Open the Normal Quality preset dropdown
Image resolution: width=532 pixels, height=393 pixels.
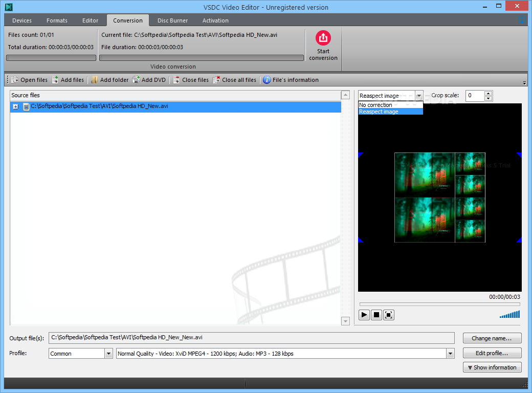(x=450, y=353)
